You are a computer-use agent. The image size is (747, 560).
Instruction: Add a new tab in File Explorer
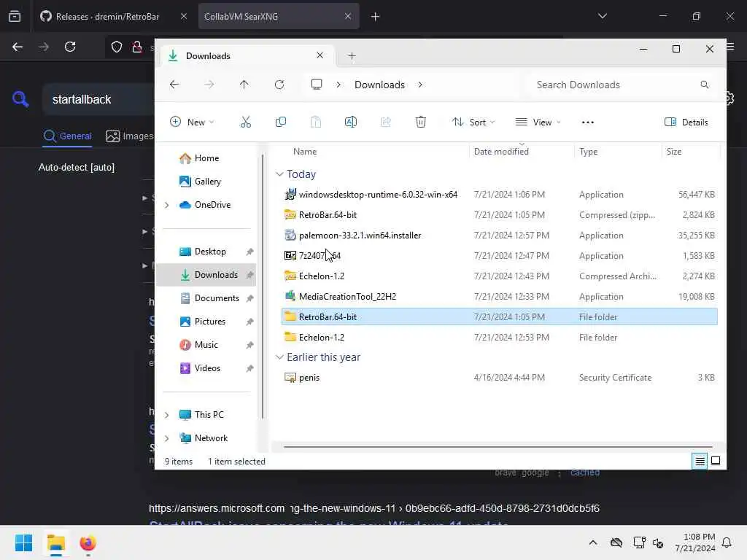(352, 56)
